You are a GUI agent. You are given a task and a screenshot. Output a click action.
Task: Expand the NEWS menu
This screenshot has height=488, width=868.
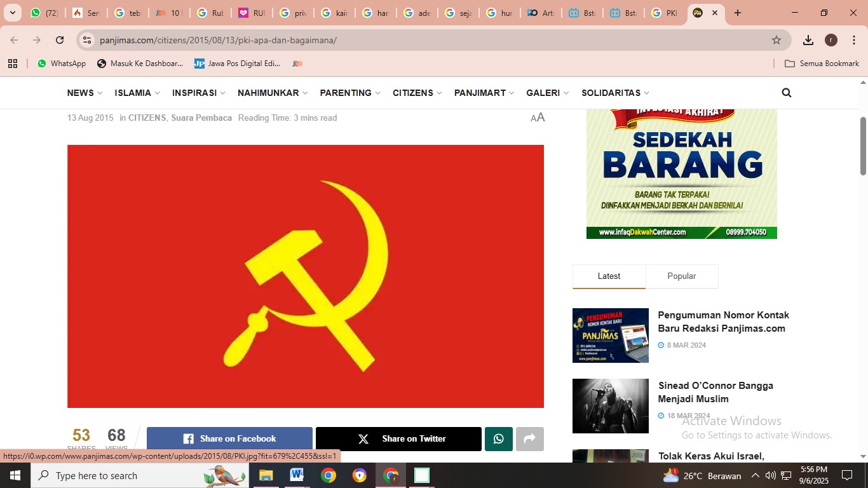click(85, 93)
